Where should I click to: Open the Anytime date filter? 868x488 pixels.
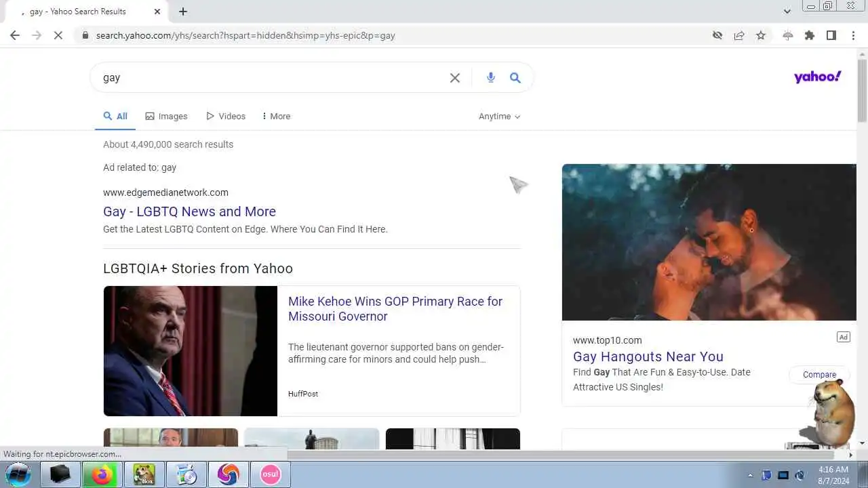tap(500, 117)
